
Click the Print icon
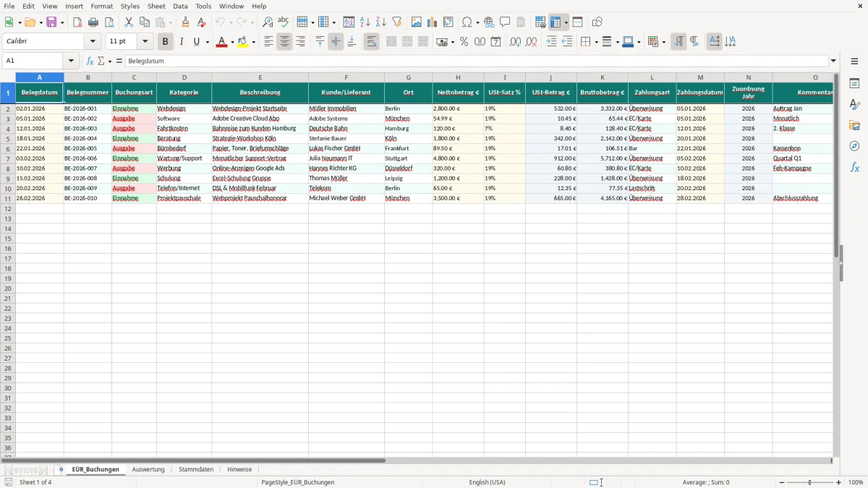tap(93, 22)
